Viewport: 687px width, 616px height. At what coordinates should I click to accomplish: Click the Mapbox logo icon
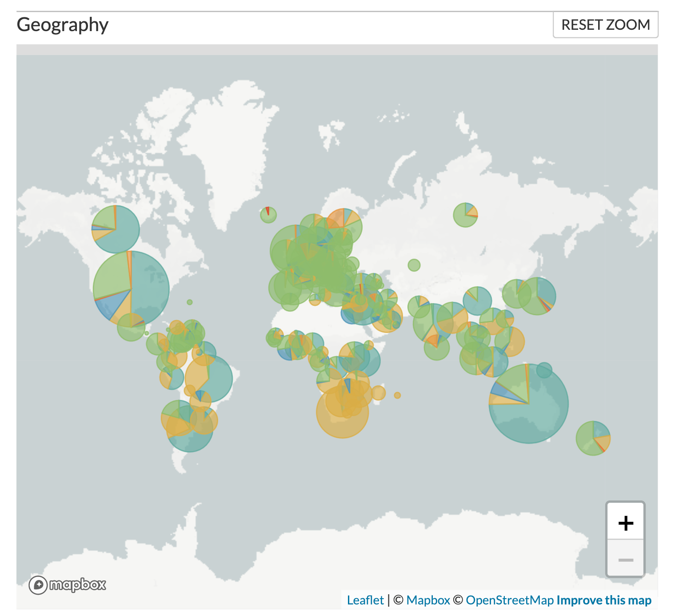tap(38, 585)
